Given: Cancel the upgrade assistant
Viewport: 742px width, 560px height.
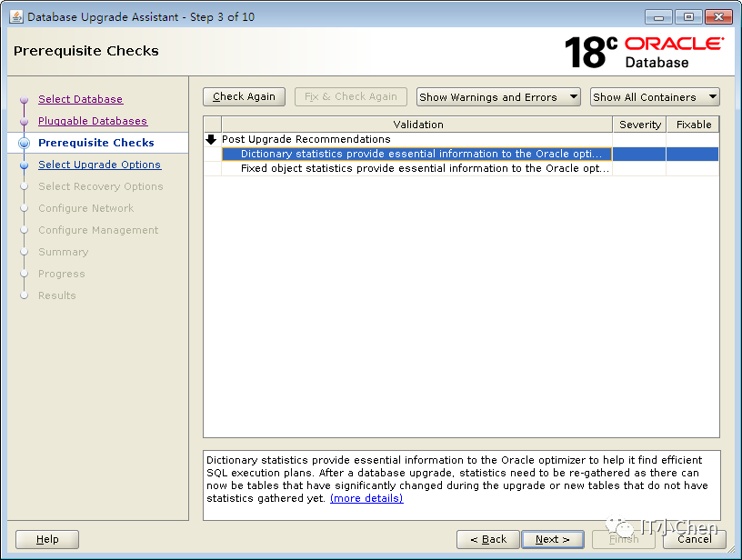Looking at the screenshot, I should pos(694,539).
